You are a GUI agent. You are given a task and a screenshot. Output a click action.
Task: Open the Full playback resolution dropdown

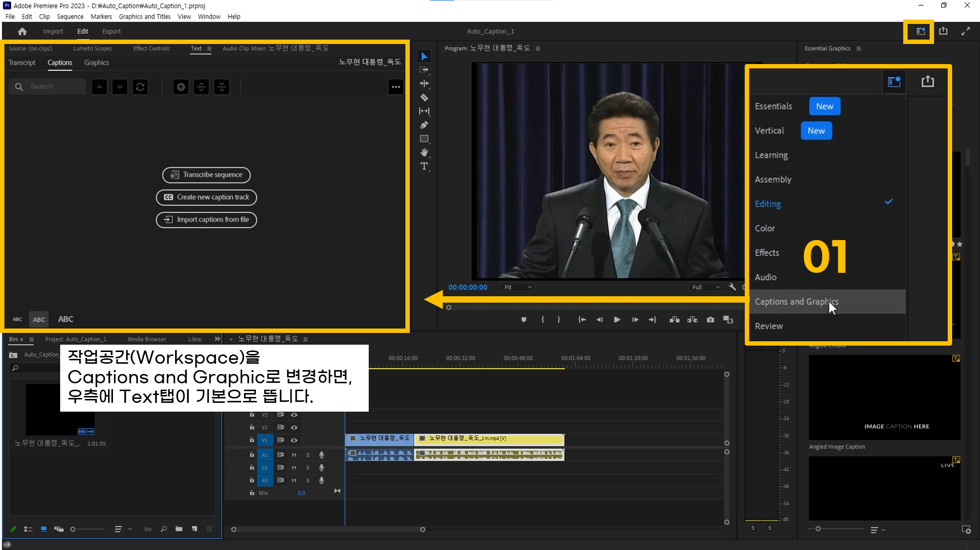[706, 287]
